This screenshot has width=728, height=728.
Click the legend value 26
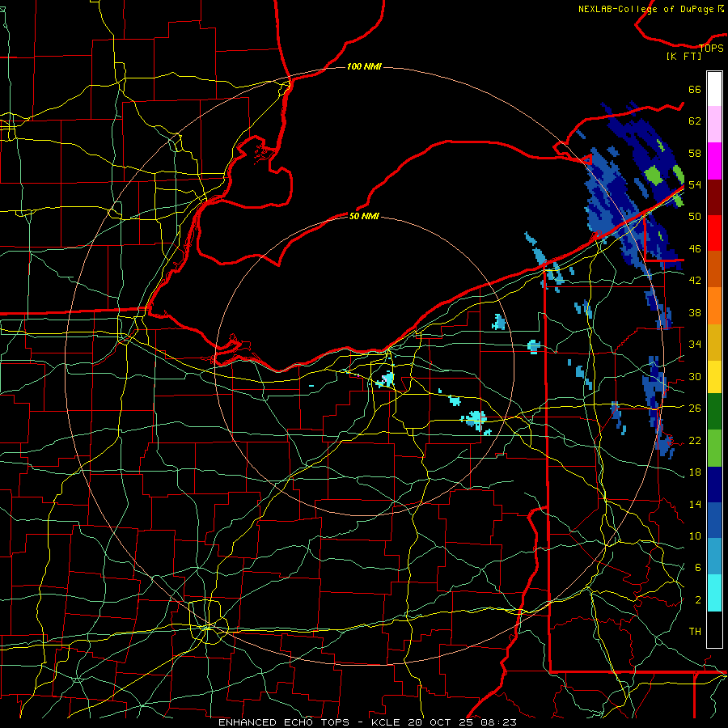tap(695, 408)
